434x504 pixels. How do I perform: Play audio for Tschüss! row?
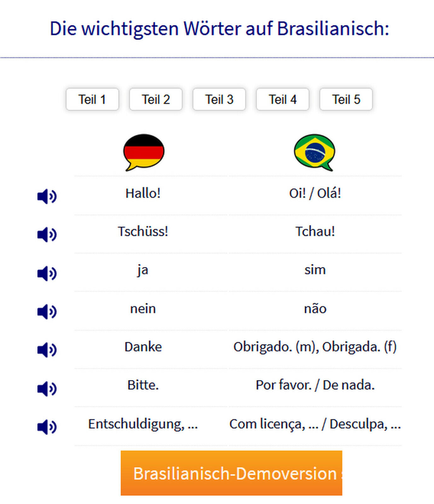point(47,235)
